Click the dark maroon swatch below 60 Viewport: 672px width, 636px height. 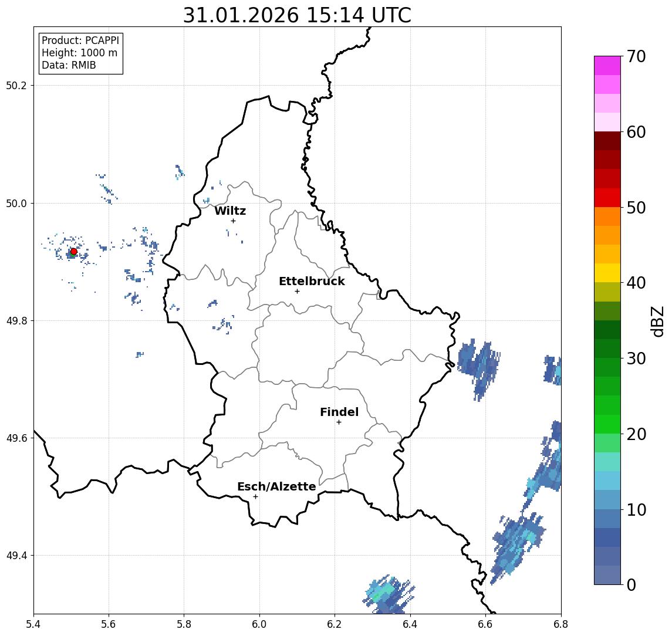coord(607,141)
